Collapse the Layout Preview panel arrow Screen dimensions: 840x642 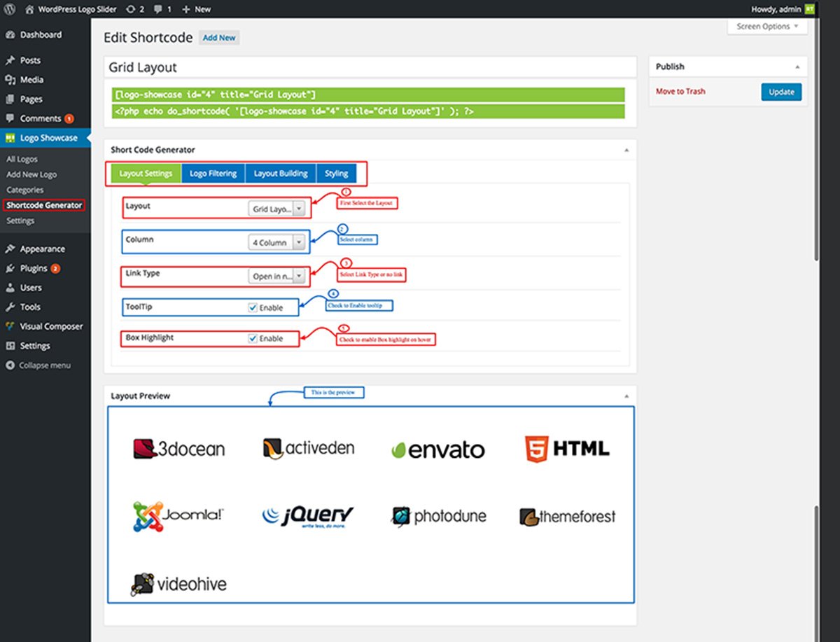coord(626,396)
